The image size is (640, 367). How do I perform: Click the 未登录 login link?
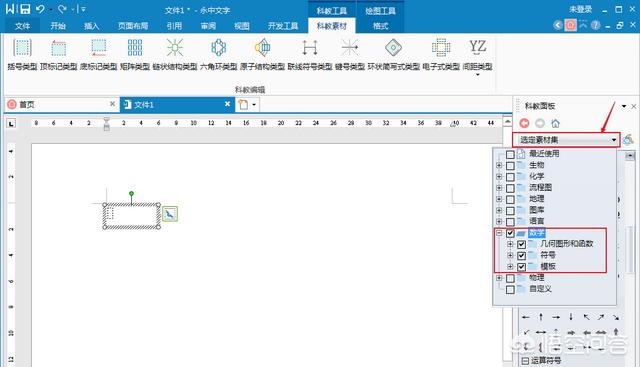pyautogui.click(x=581, y=9)
